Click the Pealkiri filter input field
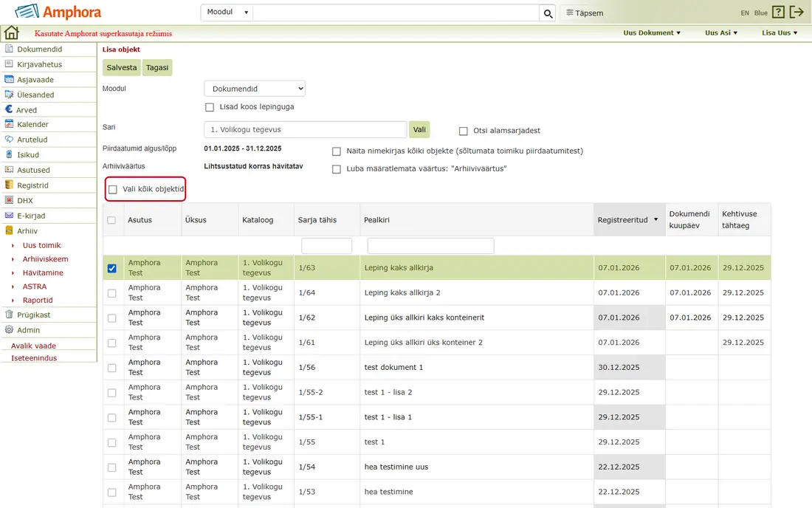 430,246
